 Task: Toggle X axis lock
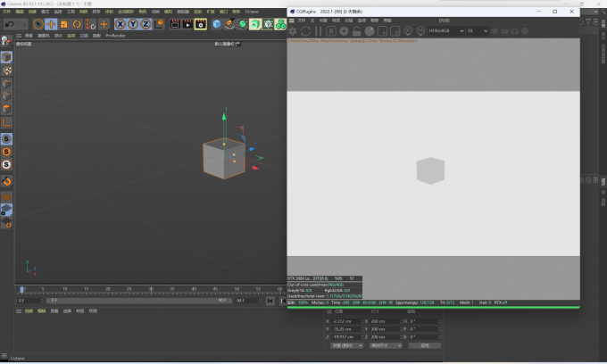pyautogui.click(x=121, y=24)
